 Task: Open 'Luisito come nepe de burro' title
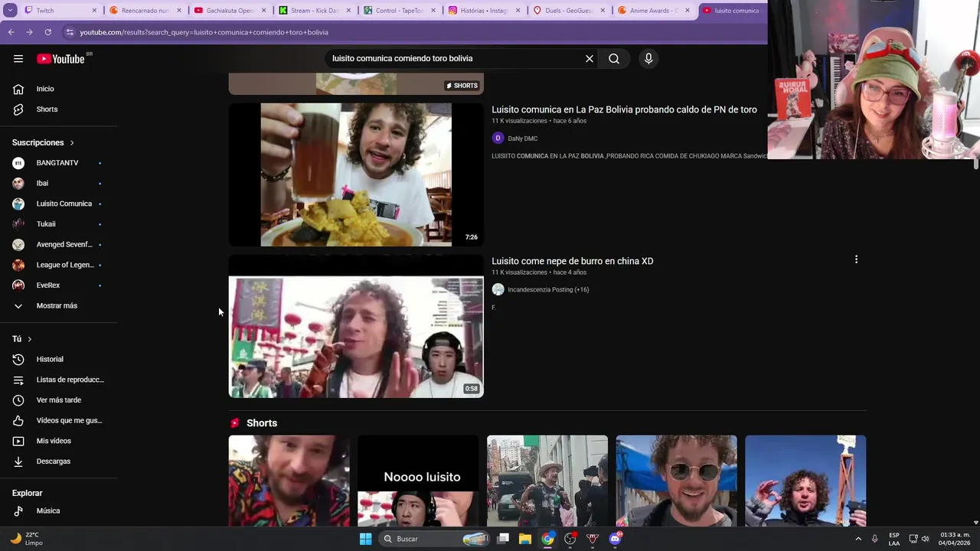click(572, 261)
